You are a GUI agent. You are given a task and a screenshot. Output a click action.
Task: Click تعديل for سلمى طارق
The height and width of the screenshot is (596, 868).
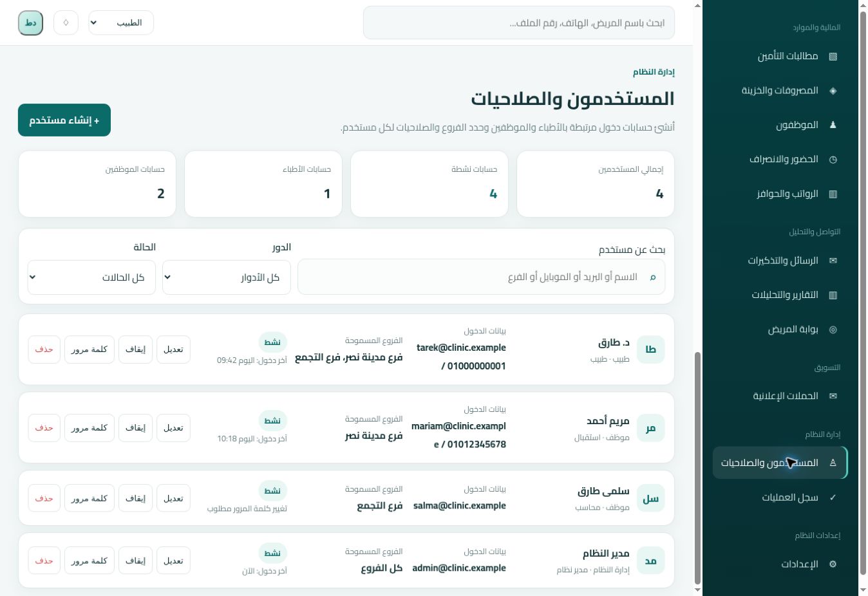(x=173, y=499)
